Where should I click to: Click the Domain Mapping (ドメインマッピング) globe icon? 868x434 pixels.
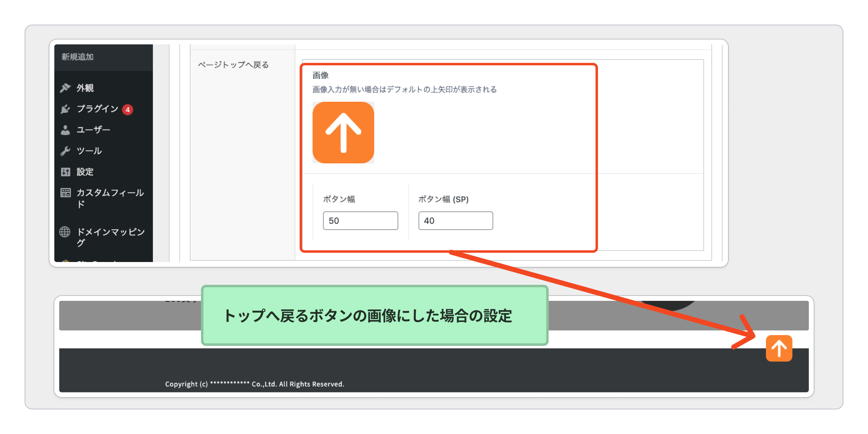[65, 232]
